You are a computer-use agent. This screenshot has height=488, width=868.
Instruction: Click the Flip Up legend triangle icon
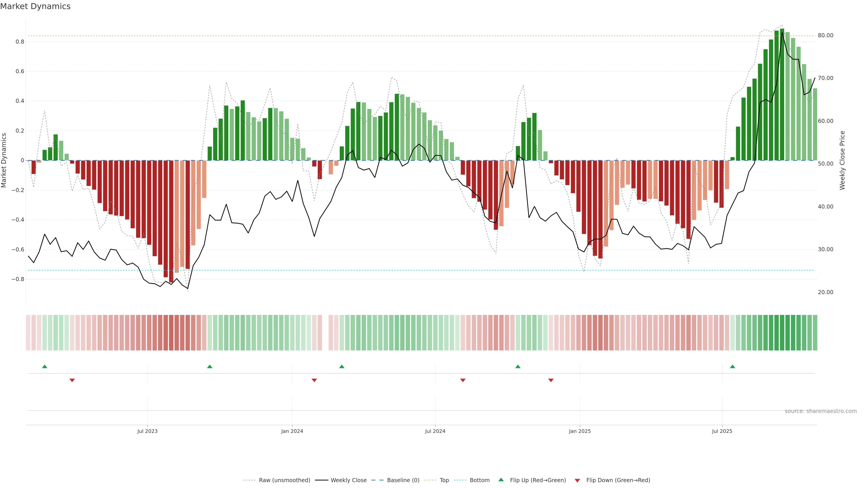pyautogui.click(x=501, y=480)
